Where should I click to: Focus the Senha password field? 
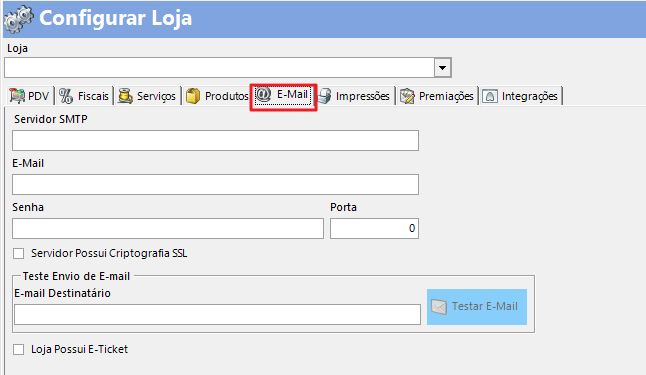point(168,228)
